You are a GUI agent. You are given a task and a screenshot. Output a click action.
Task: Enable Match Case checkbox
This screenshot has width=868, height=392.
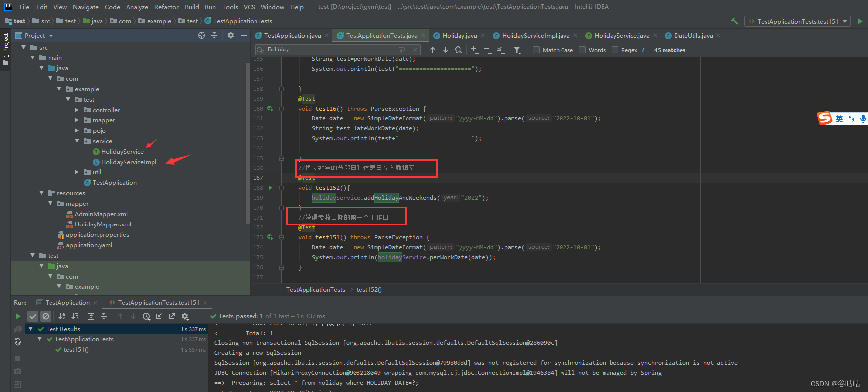(x=536, y=50)
